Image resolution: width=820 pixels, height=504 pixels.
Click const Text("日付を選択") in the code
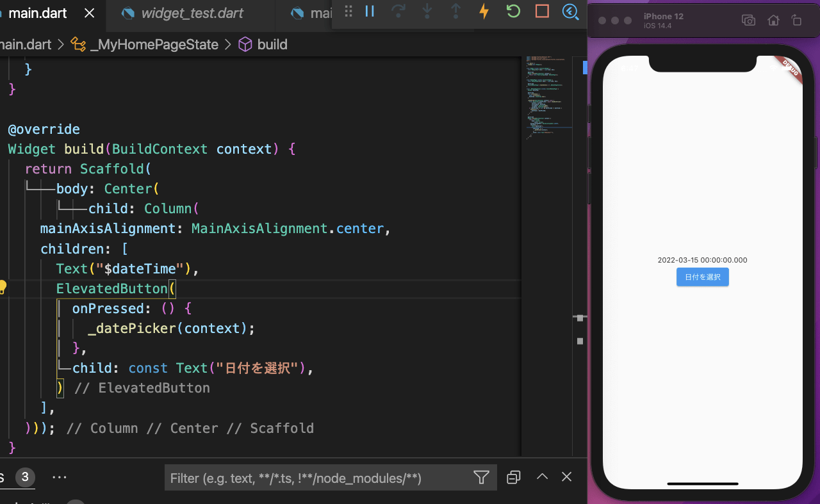click(x=220, y=368)
